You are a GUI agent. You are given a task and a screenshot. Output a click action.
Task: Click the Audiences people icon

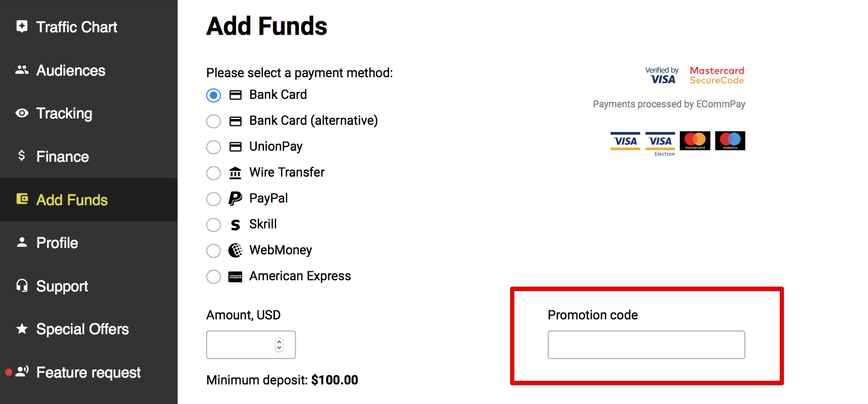tap(22, 70)
